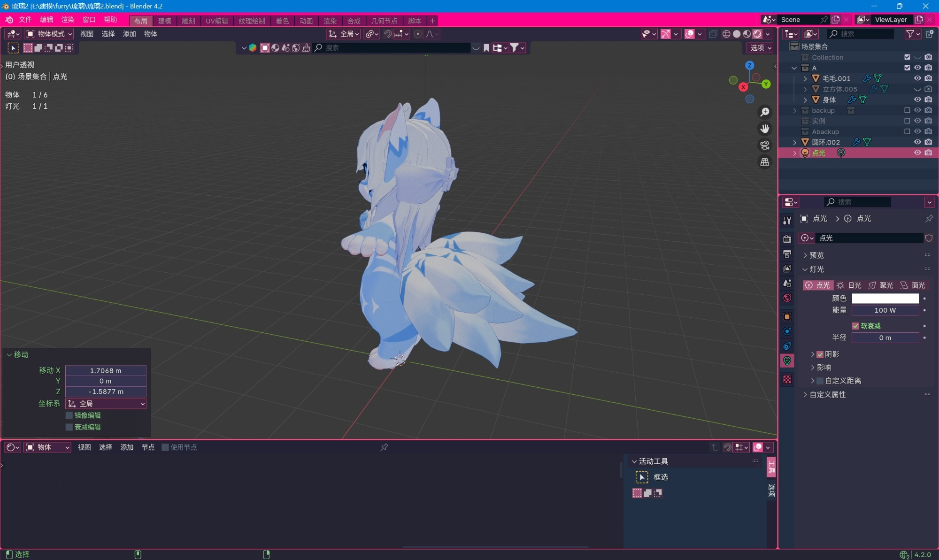Viewport: 939px width, 560px height.
Task: Toggle camera view icon in viewport
Action: click(x=765, y=146)
